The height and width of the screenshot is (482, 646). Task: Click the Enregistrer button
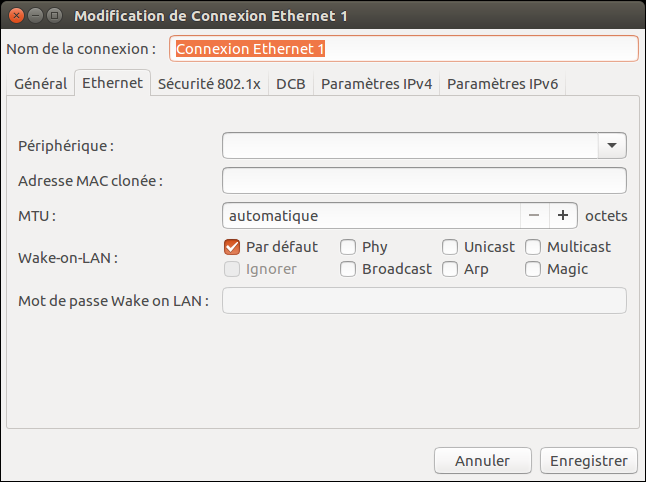[588, 461]
